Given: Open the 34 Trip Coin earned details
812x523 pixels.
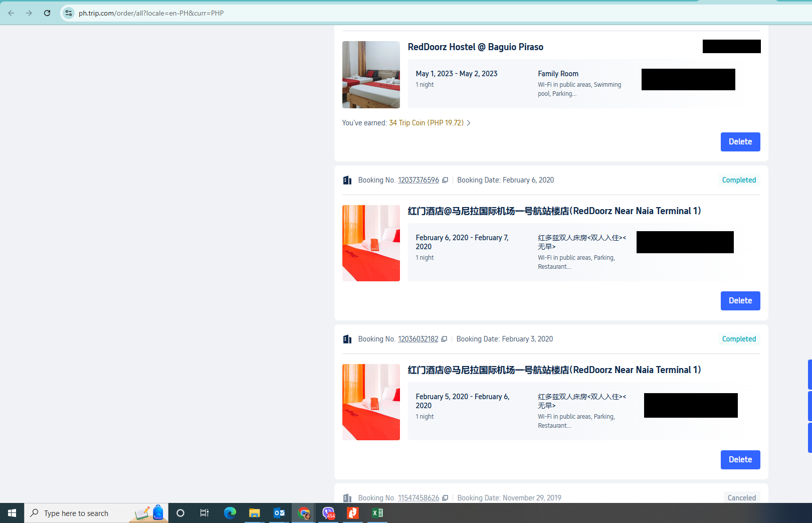Looking at the screenshot, I should point(426,123).
